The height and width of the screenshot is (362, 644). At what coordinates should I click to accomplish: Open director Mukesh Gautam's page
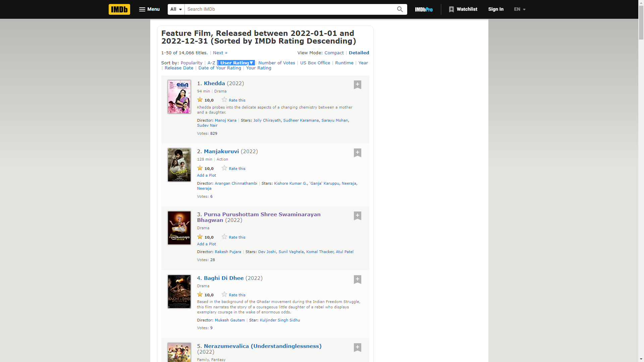230,320
